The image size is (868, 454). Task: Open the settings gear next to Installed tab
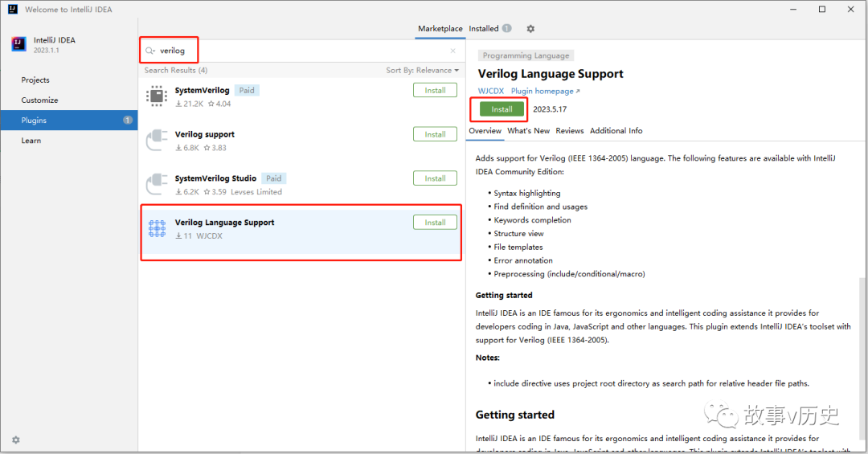(530, 29)
